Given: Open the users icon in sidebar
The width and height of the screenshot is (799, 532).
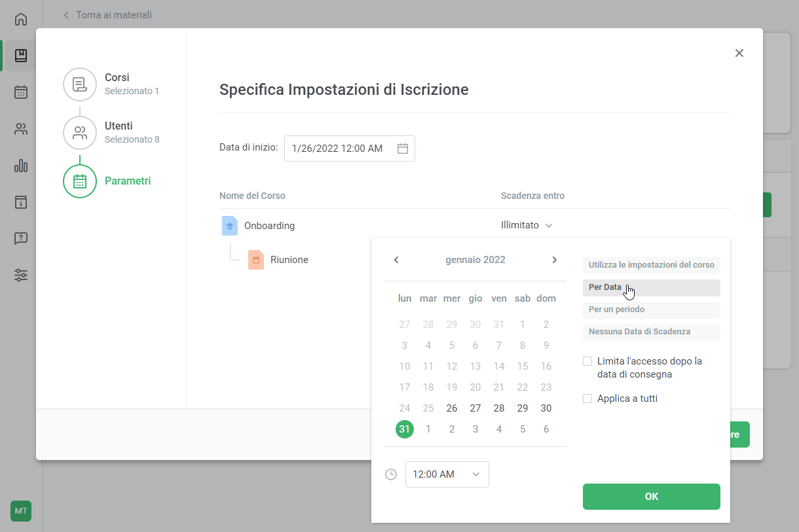Looking at the screenshot, I should click(21, 129).
